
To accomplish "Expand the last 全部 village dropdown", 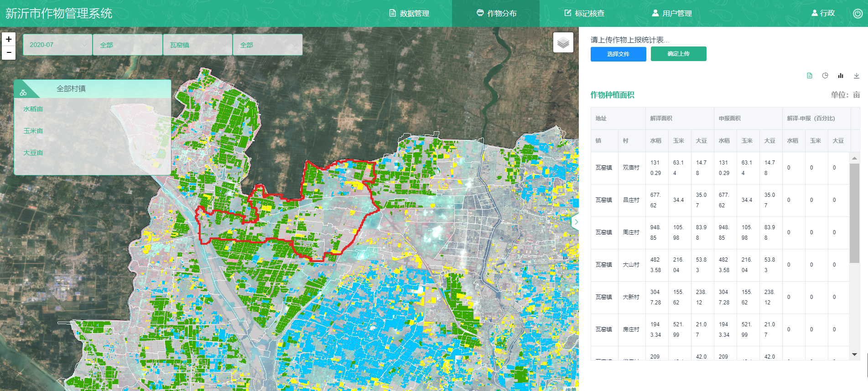I will tap(267, 45).
